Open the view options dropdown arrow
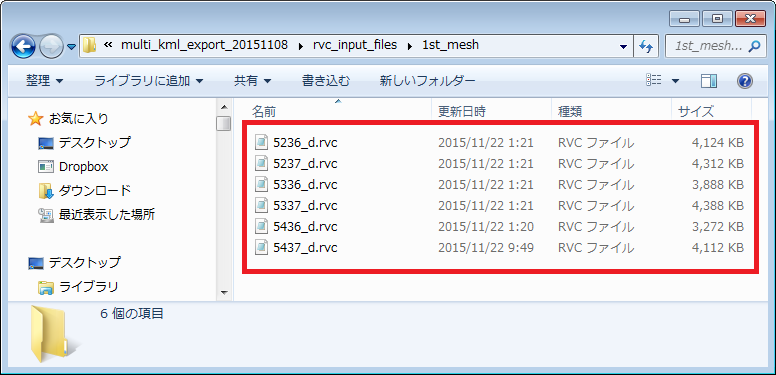The width and height of the screenshot is (776, 375). click(676, 81)
